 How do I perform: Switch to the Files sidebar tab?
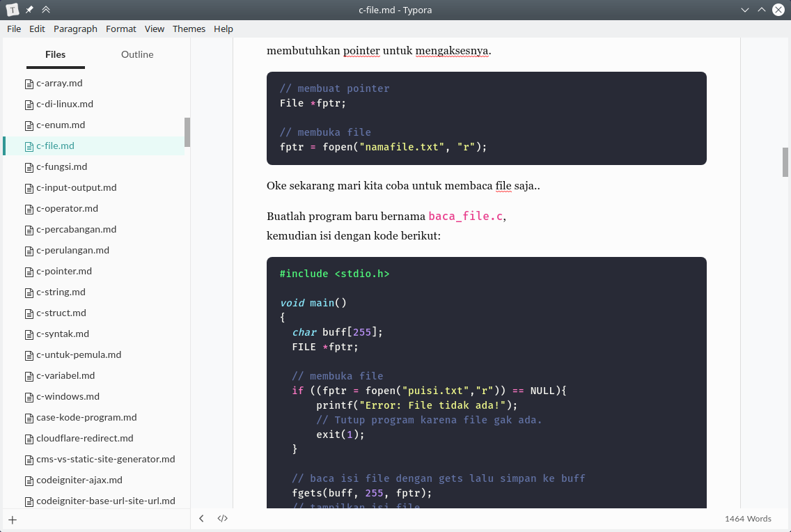[56, 54]
